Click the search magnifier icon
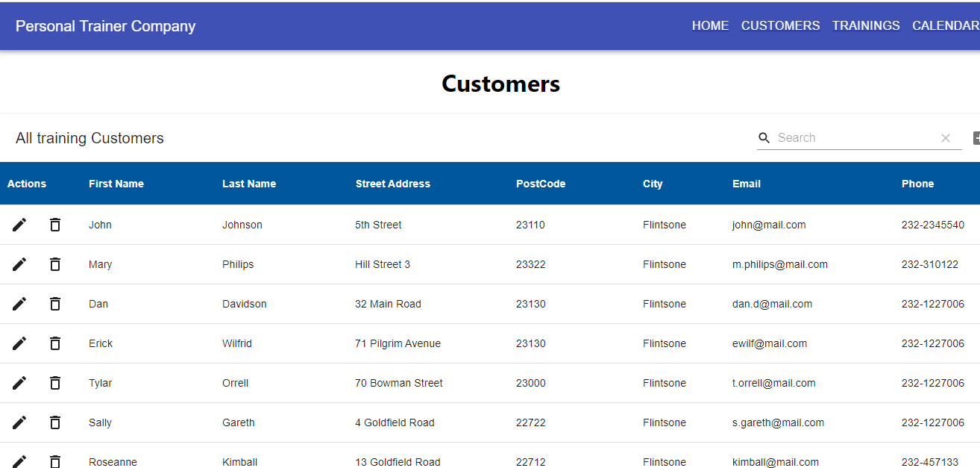The width and height of the screenshot is (980, 468). tap(764, 138)
